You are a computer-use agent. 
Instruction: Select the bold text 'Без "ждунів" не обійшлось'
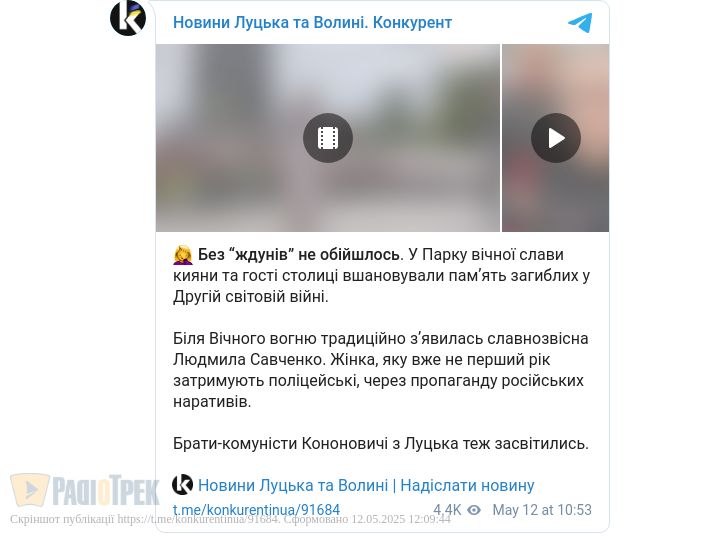(298, 254)
